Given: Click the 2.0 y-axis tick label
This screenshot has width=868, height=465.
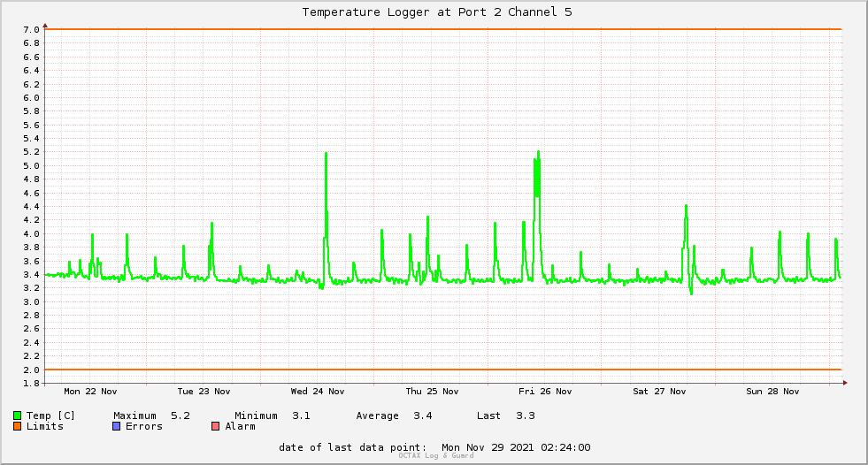Looking at the screenshot, I should 31,370.
